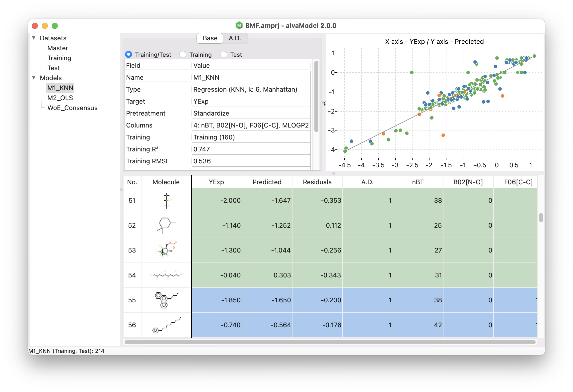This screenshot has width=573, height=392.
Task: Click YExp cell -2.000 in row 51
Action: click(x=216, y=200)
